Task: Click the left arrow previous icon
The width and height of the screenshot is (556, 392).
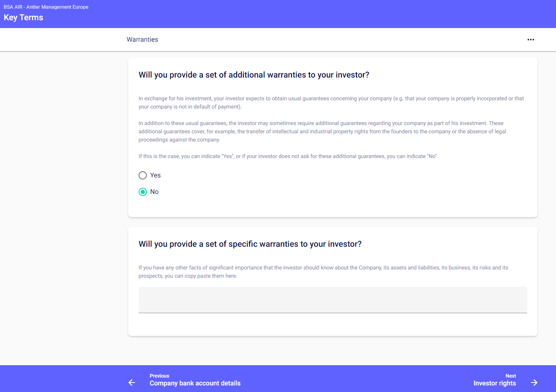Action: point(132,383)
